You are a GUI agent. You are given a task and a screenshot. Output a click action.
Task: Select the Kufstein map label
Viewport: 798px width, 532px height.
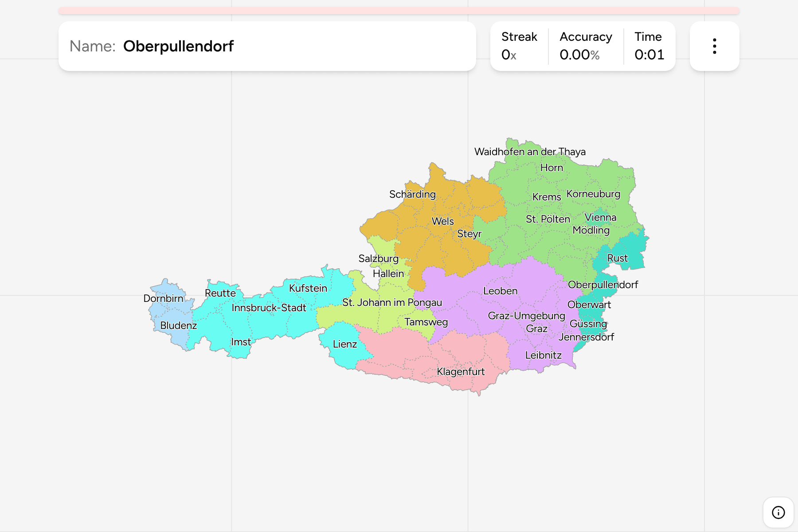308,288
